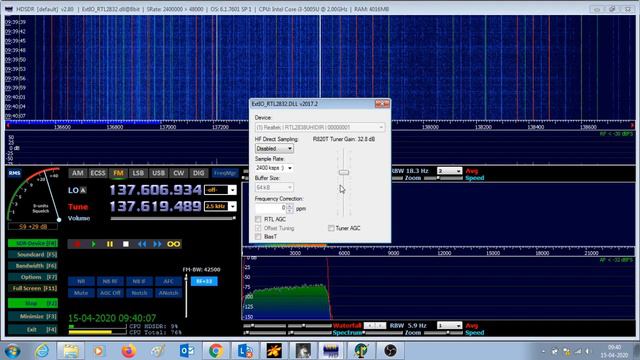This screenshot has width=640, height=360.
Task: Launch Firefox from the taskbar
Action: 128,351
